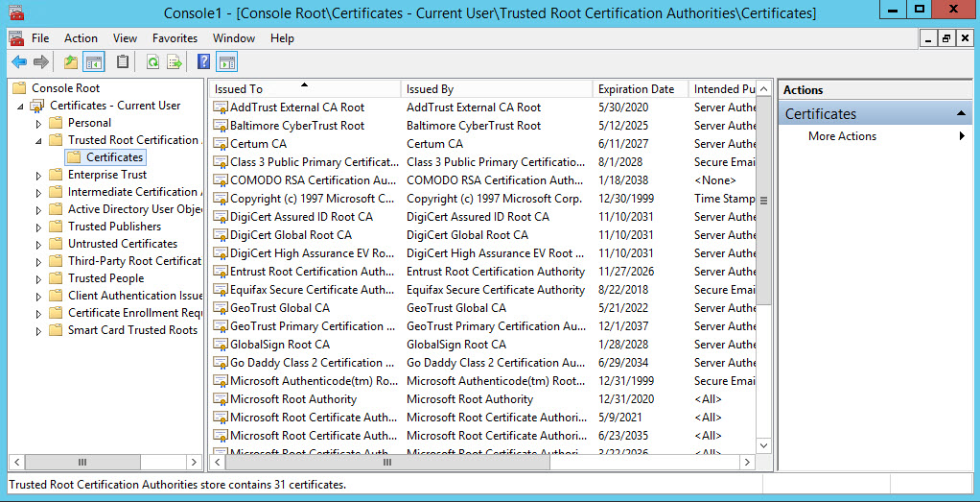Viewport: 980px width, 502px height.
Task: Open the Help menu
Action: tap(282, 38)
